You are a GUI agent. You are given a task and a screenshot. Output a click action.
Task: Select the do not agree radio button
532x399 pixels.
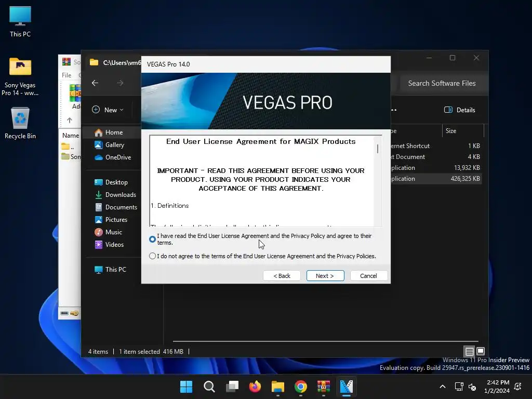tap(152, 256)
